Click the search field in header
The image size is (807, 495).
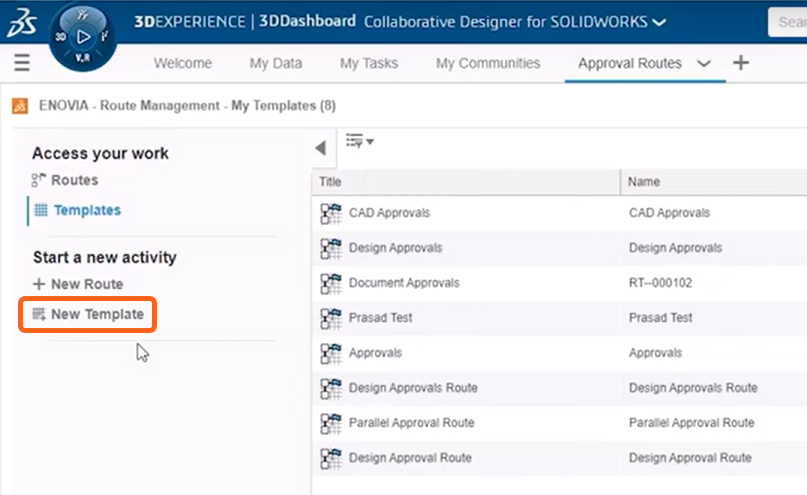[x=789, y=22]
